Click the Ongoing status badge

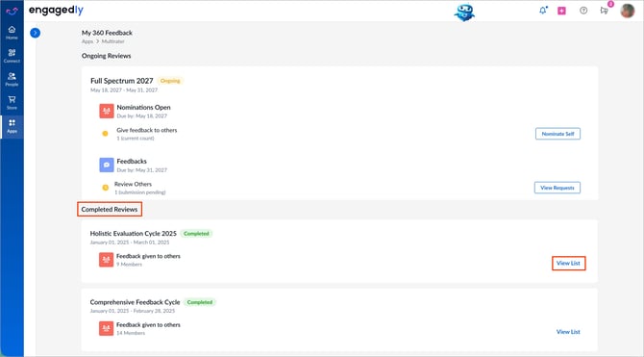click(170, 81)
